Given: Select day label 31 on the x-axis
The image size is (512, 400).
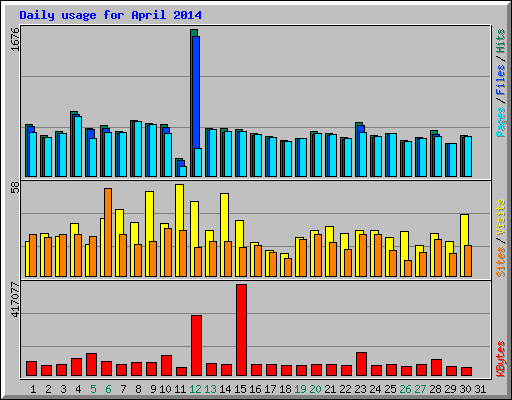Looking at the screenshot, I should pyautogui.click(x=480, y=389).
